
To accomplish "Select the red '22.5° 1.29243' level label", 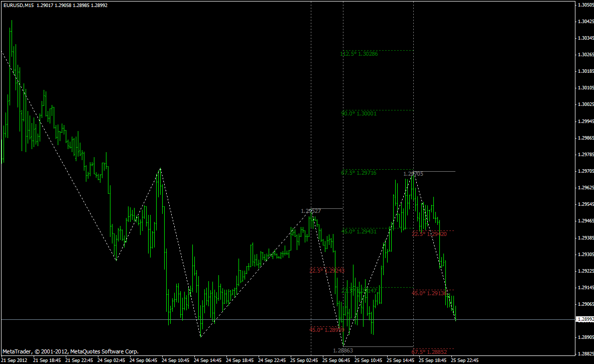I will [x=327, y=271].
